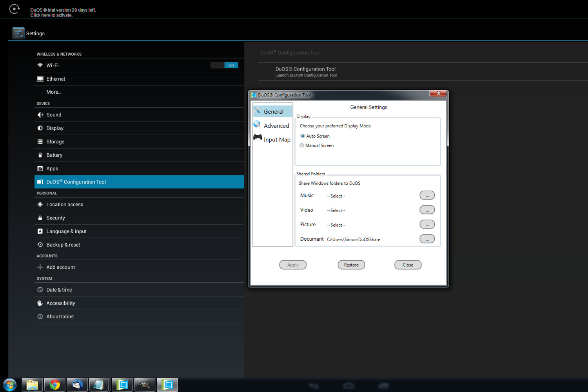Launch Google Chrome from the taskbar
The width and height of the screenshot is (588, 392).
tap(55, 385)
